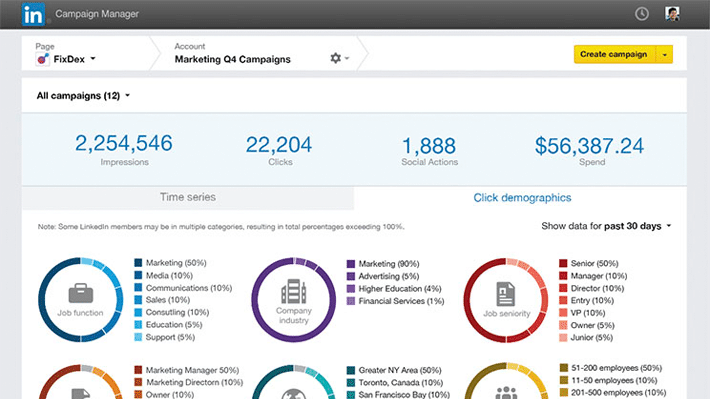Viewport: 710px width, 399px height.
Task: Open the Create campaign split arrow
Action: (x=664, y=54)
